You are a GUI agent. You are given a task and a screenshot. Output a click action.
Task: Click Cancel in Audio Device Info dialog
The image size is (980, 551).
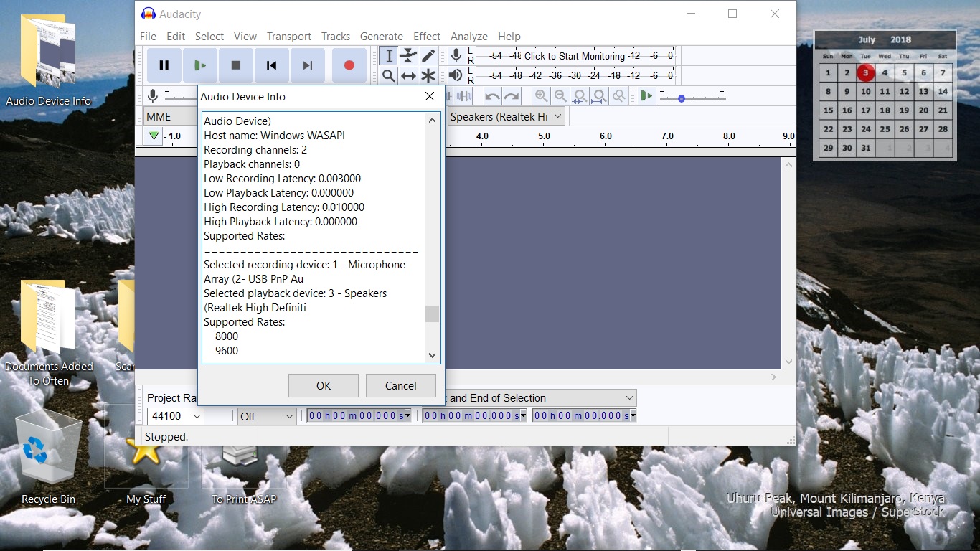point(401,386)
